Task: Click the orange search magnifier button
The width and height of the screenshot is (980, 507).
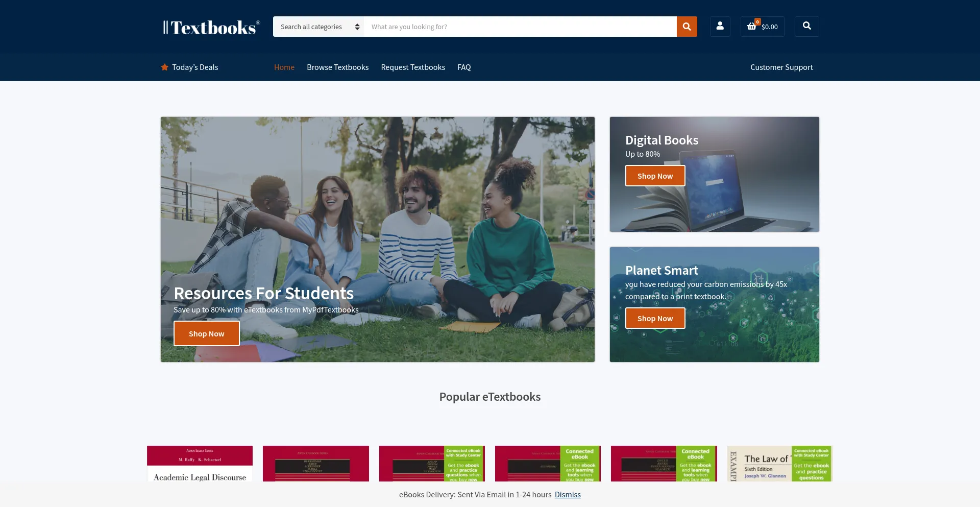Action: [686, 26]
